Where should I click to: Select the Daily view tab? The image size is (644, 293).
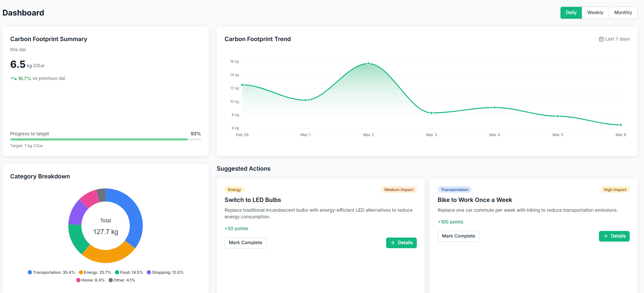tap(571, 13)
